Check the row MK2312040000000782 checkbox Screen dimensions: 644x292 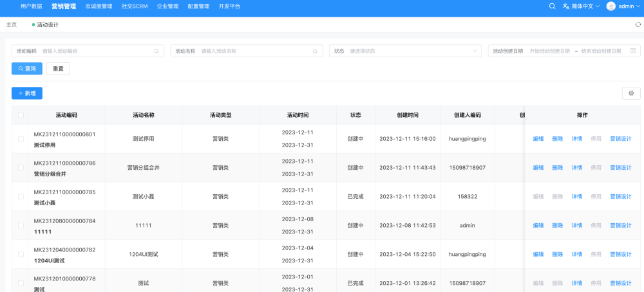(21, 254)
